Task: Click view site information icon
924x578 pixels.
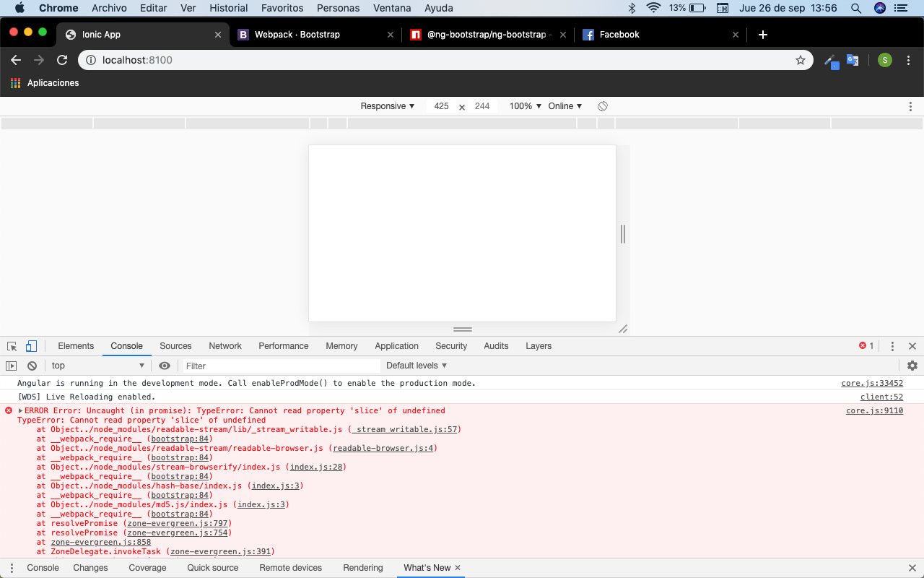Action: click(x=91, y=60)
